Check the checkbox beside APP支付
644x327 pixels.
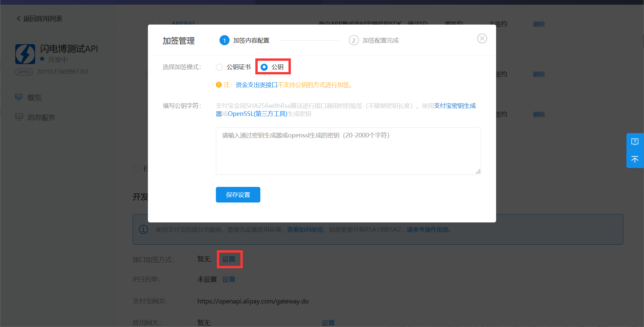(x=149, y=24)
